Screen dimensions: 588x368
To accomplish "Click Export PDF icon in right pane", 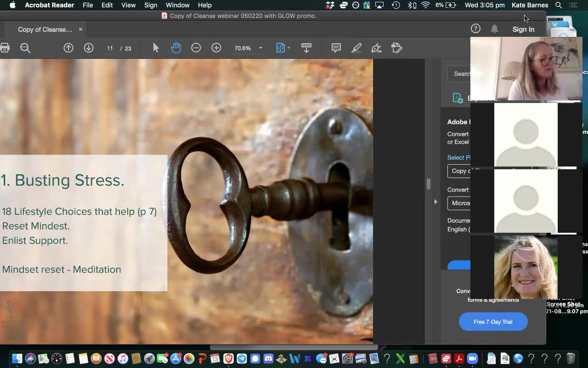I will tap(458, 98).
